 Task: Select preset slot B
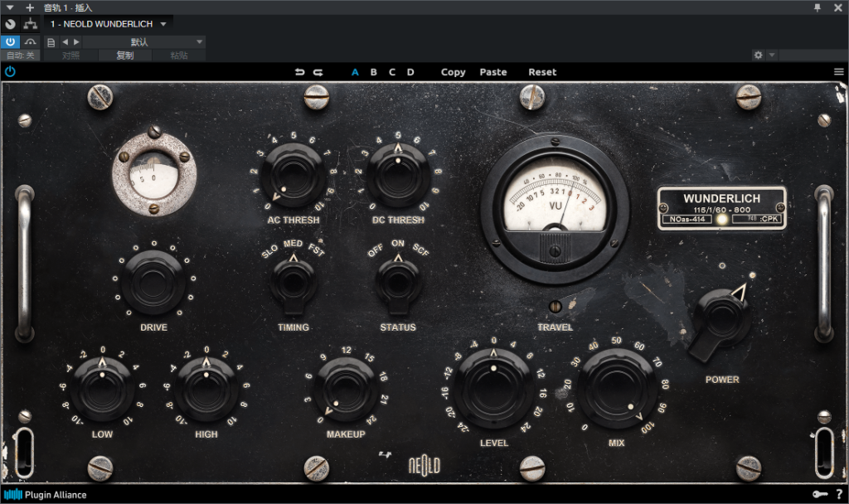(x=374, y=72)
